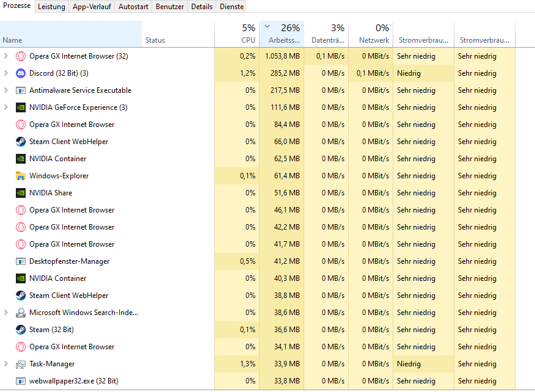The height and width of the screenshot is (392, 535).
Task: Click the NVIDIA Container icon in the 40,3 MB row
Action: 21,278
